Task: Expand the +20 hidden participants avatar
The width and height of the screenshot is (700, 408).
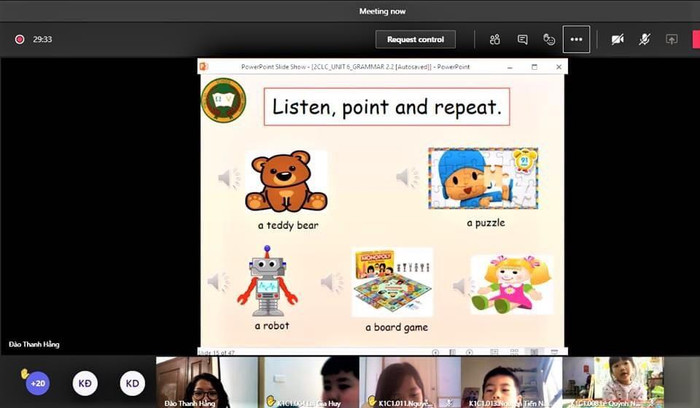Action: [x=38, y=383]
